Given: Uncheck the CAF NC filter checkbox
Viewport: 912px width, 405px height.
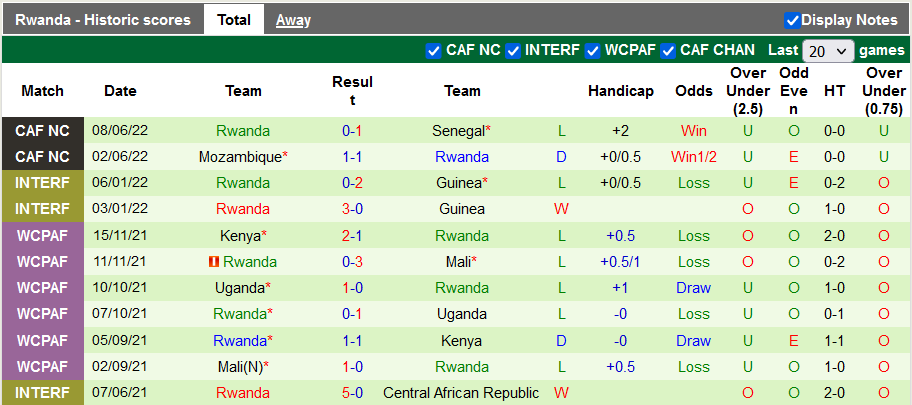Looking at the screenshot, I should click(433, 50).
